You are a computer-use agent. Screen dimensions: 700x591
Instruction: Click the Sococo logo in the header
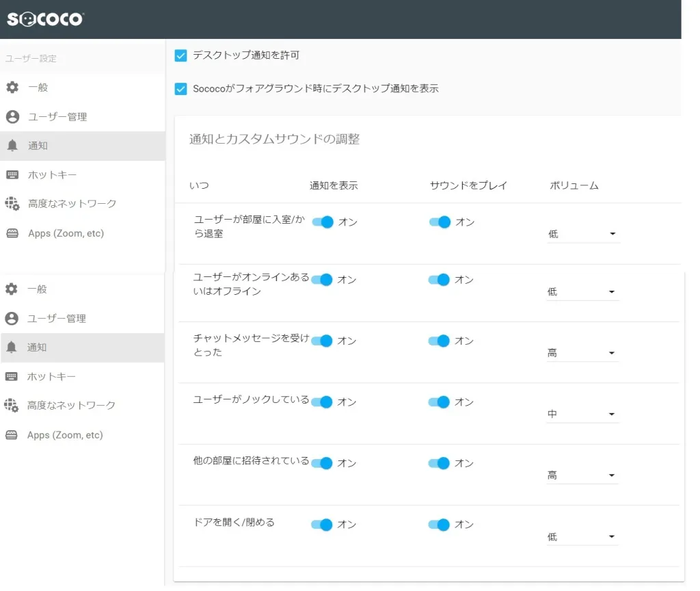pos(45,19)
